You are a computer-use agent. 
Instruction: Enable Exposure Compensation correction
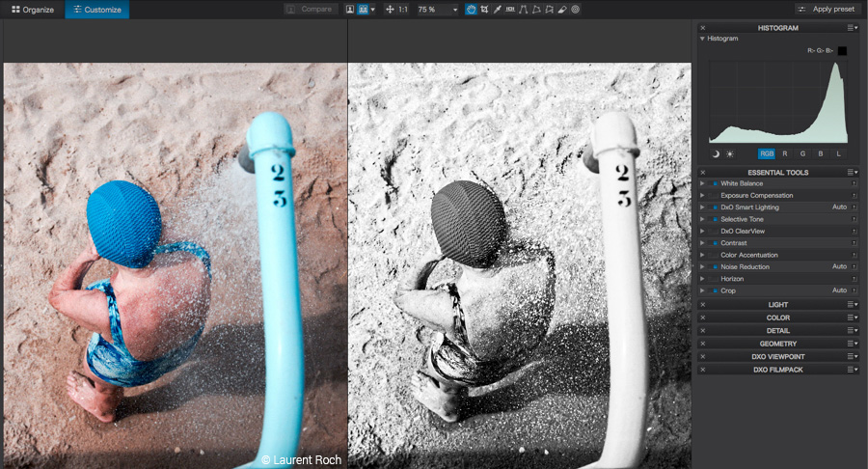[x=715, y=196]
